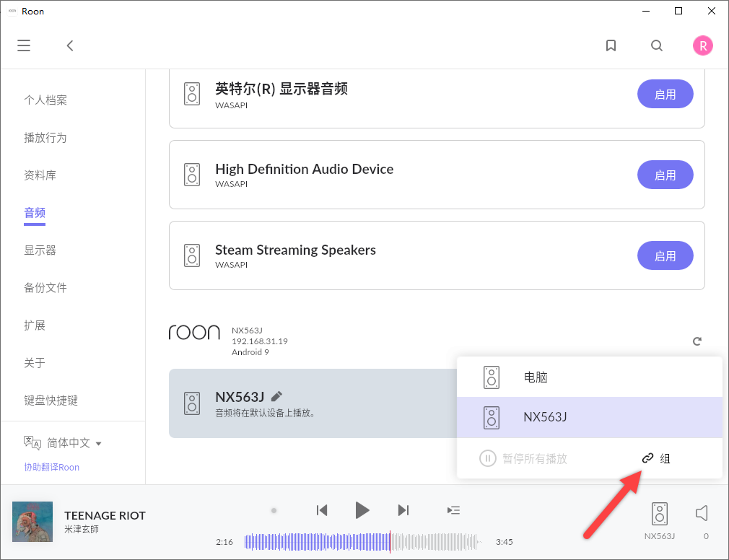729x560 pixels.
Task: Open 扩展 settings tab
Action: click(x=35, y=325)
